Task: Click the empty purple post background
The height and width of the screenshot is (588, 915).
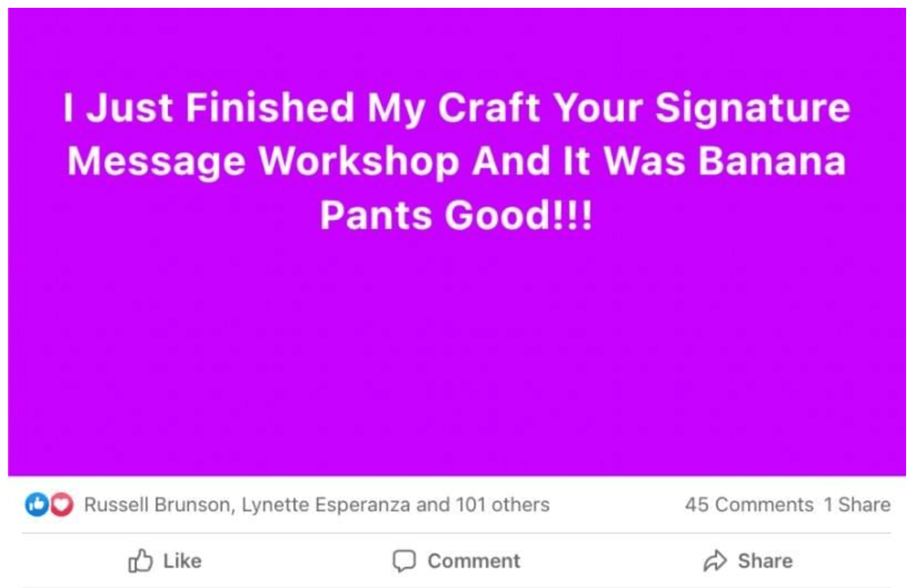Action: click(x=456, y=356)
